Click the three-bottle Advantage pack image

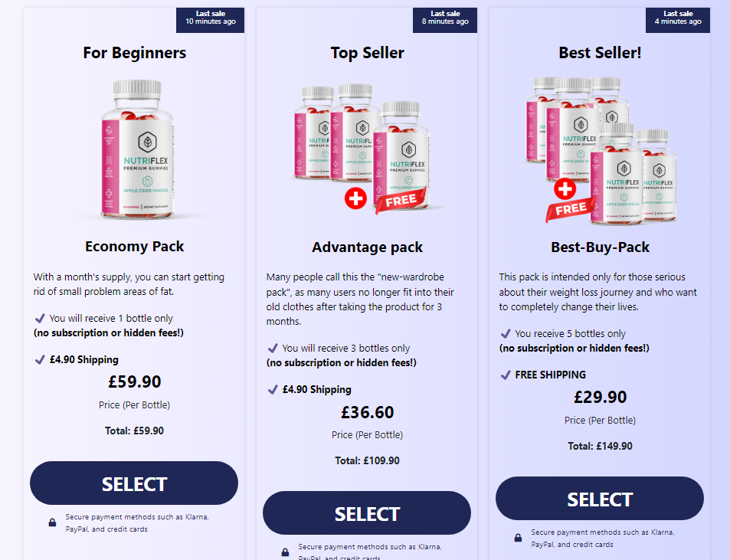(x=362, y=148)
